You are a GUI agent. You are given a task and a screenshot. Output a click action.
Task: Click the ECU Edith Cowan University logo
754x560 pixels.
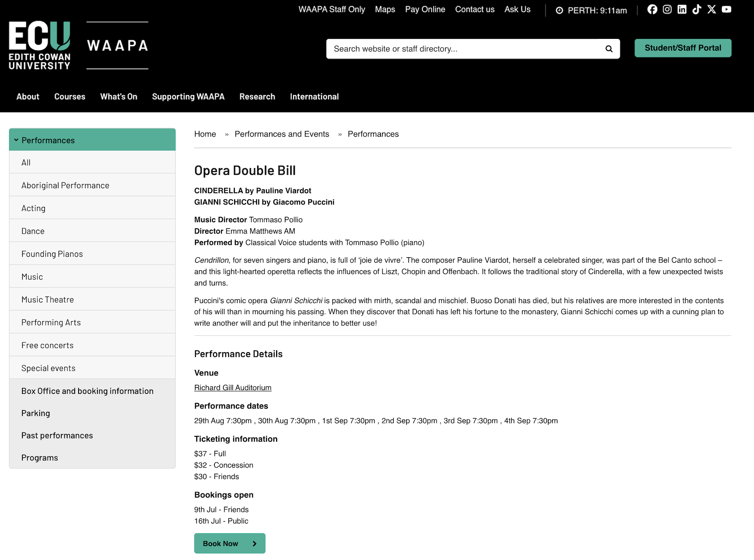click(x=40, y=46)
